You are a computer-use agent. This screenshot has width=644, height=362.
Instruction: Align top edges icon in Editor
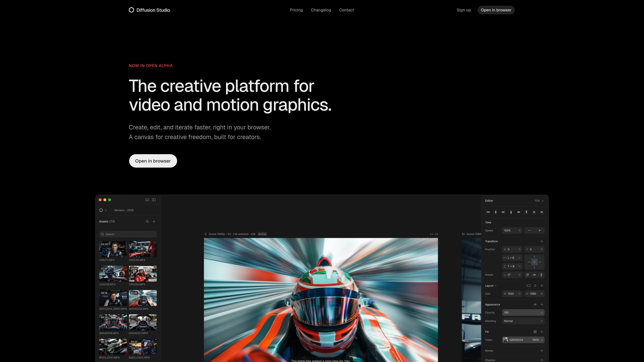coord(511,212)
